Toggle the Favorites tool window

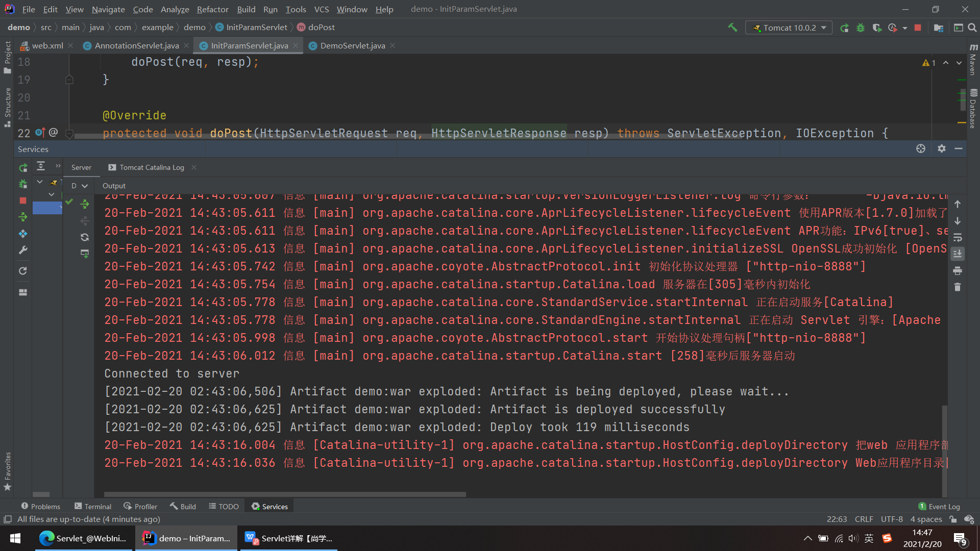(7, 471)
